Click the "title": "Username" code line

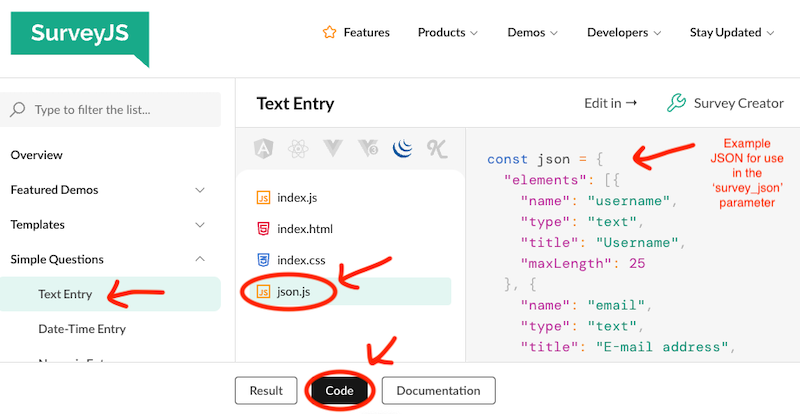coord(604,242)
